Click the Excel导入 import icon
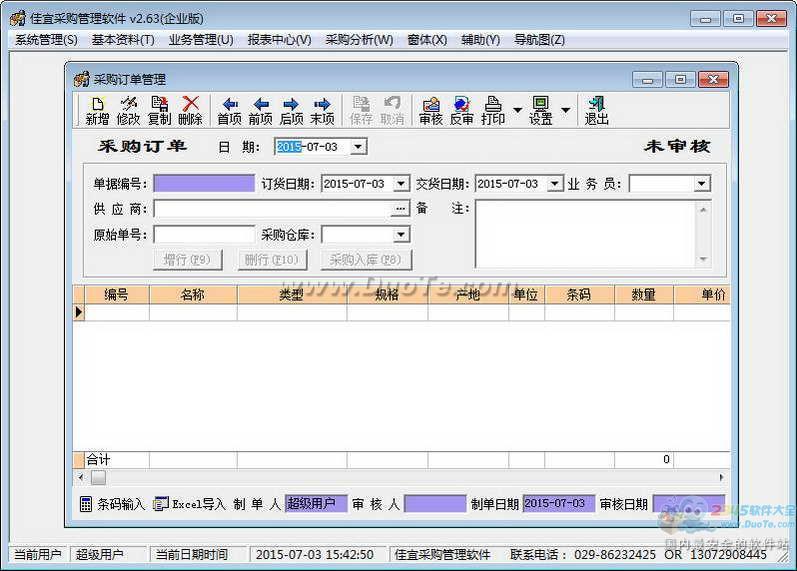 [x=161, y=503]
